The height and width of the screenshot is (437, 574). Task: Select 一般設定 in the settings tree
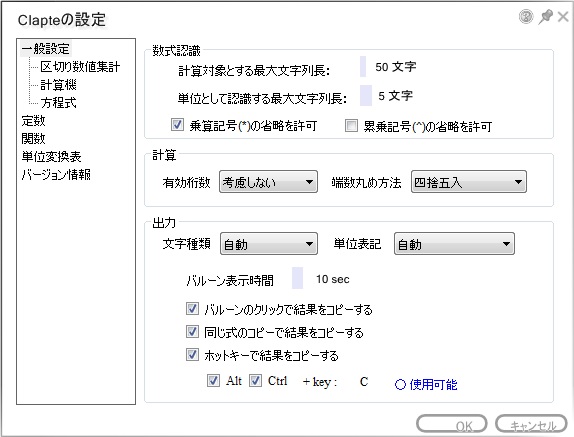click(45, 49)
